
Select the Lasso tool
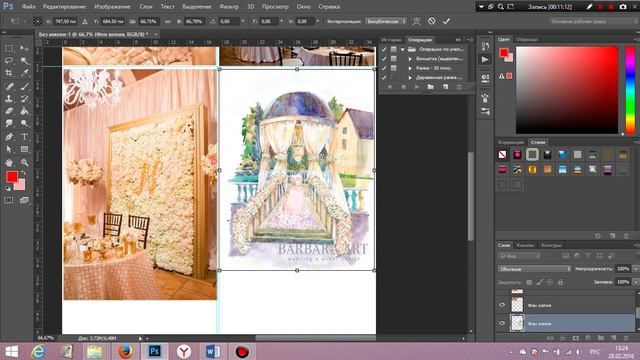(9, 60)
